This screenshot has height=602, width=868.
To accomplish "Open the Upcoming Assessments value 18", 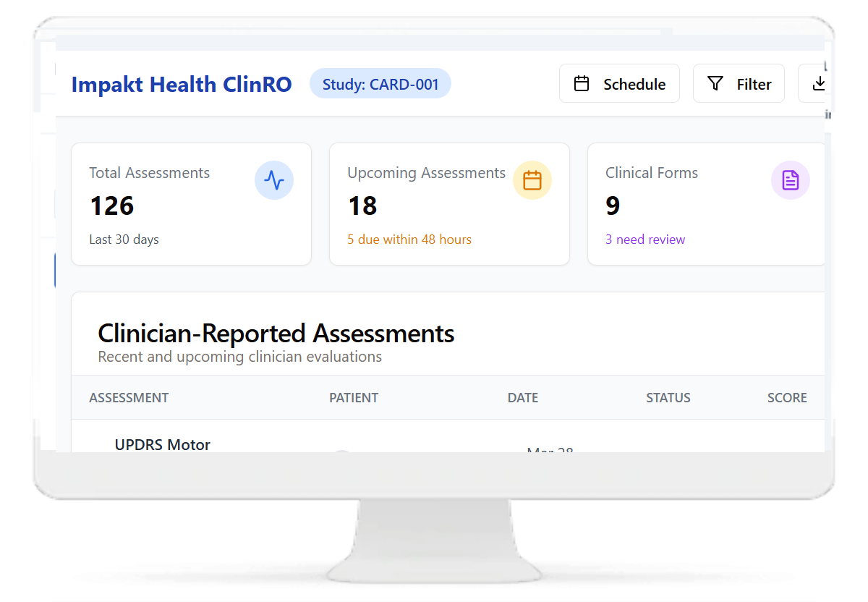I will pyautogui.click(x=362, y=206).
